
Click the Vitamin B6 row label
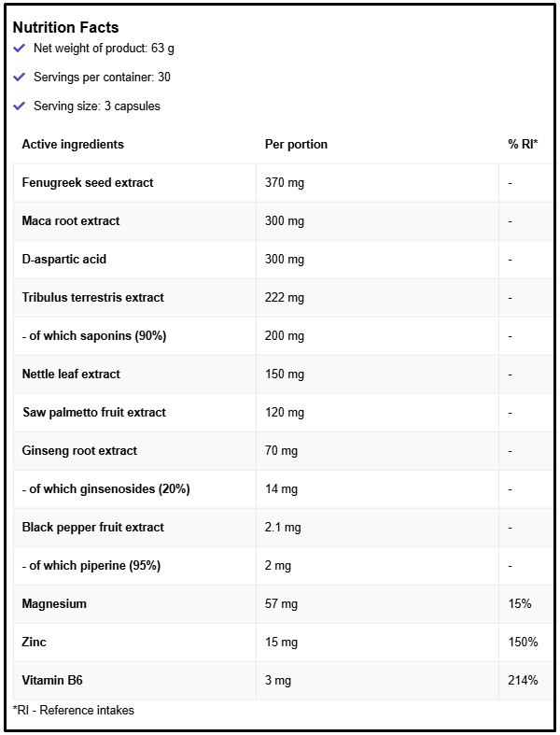[53, 680]
